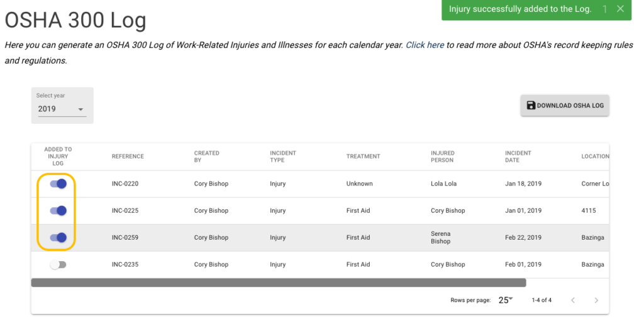Enable injury log toggle for INC-0235

[58, 265]
